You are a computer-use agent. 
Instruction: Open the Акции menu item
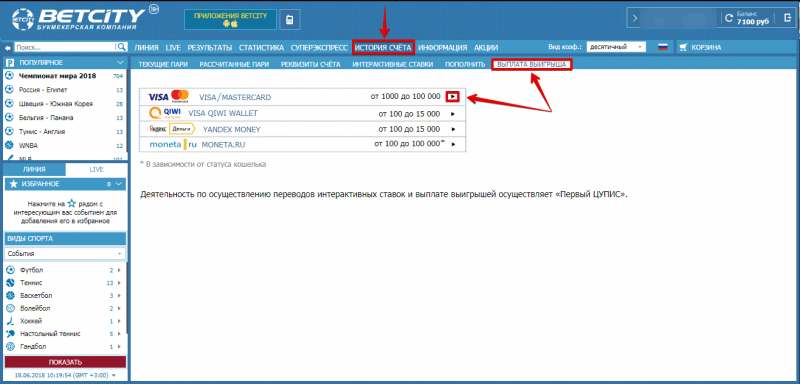click(x=486, y=47)
